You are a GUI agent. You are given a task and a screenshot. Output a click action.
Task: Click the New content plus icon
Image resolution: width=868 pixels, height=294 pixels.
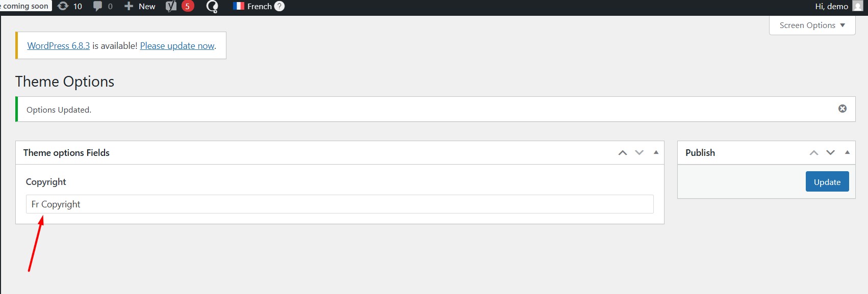[129, 6]
